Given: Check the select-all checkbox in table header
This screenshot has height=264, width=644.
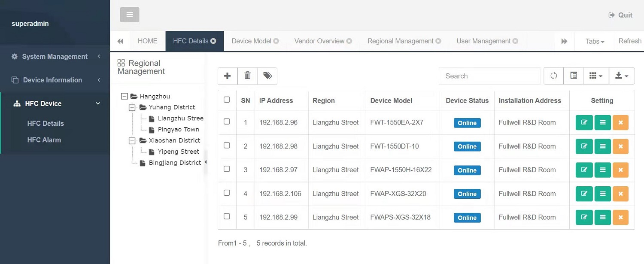Looking at the screenshot, I should (227, 100).
